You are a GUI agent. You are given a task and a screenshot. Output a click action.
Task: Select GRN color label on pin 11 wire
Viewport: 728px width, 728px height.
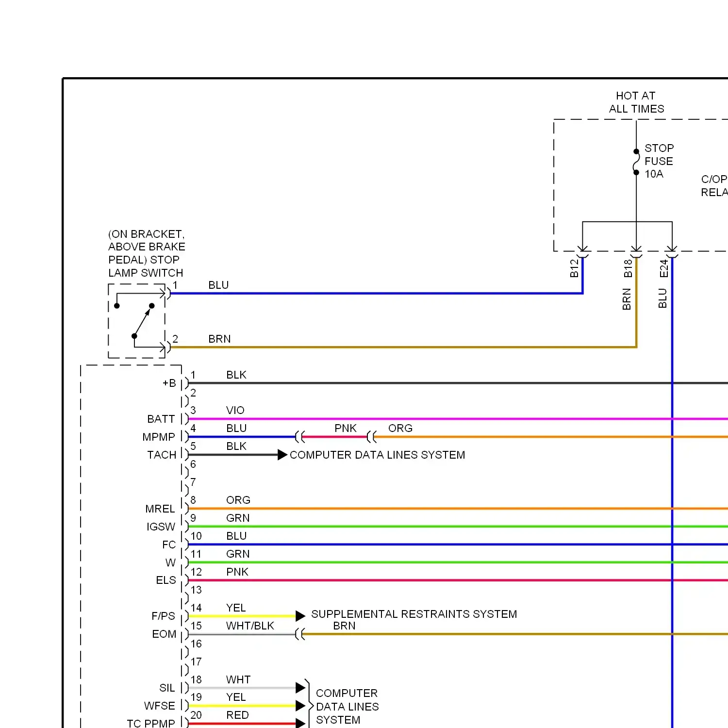point(238,554)
